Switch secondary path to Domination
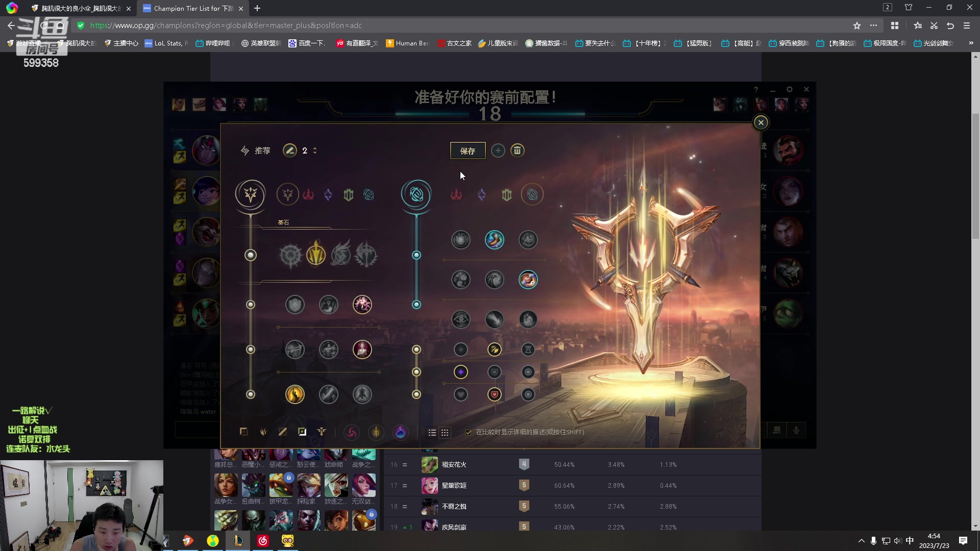The width and height of the screenshot is (980, 551). [456, 194]
